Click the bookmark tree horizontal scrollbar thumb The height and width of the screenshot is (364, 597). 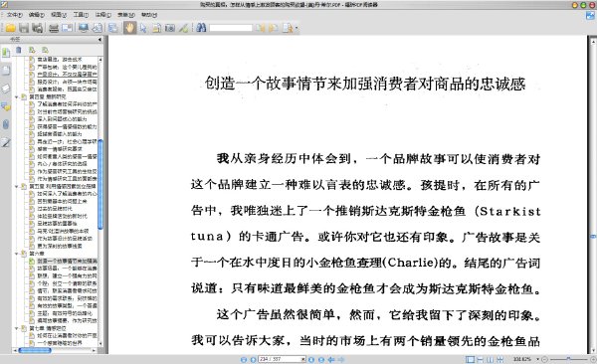coord(35,350)
